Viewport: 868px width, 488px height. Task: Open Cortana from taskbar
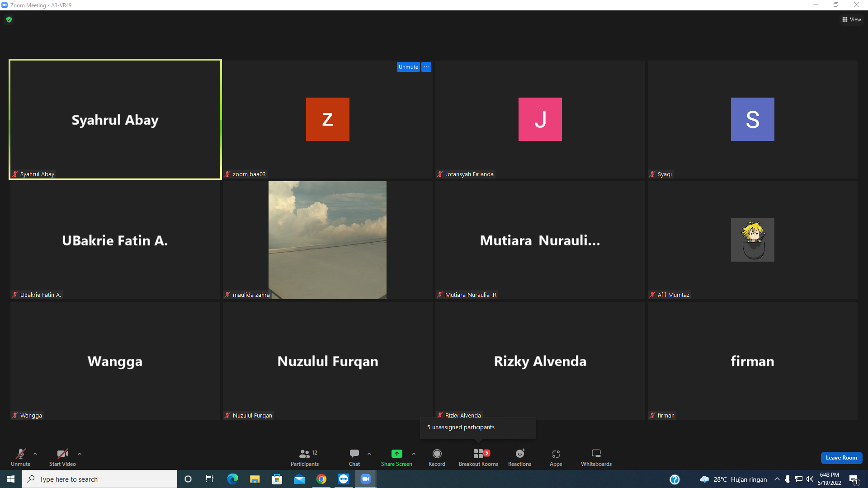coord(188,479)
